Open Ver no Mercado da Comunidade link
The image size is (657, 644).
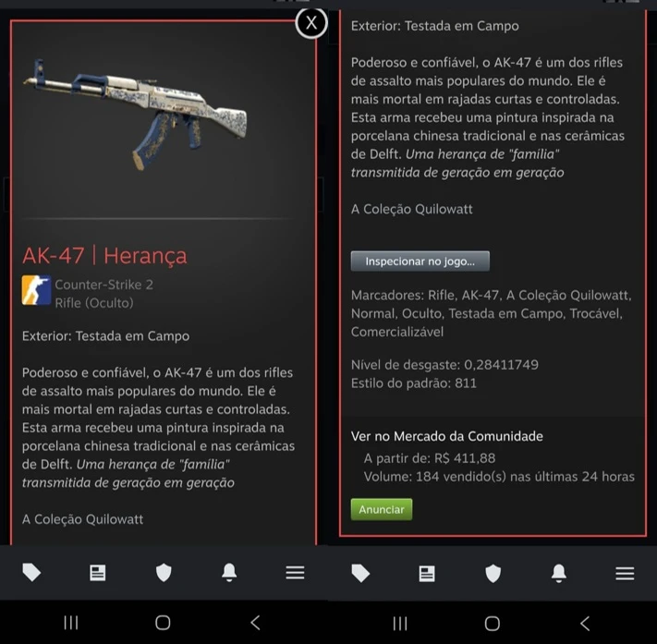click(x=446, y=436)
